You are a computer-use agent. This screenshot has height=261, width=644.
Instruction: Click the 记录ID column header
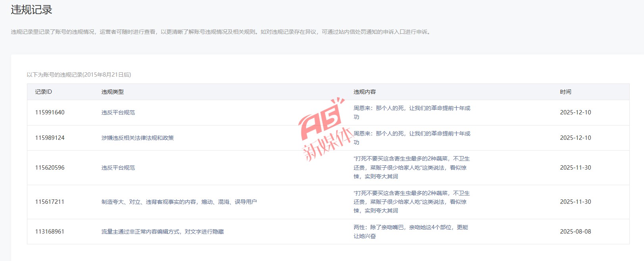[43, 92]
